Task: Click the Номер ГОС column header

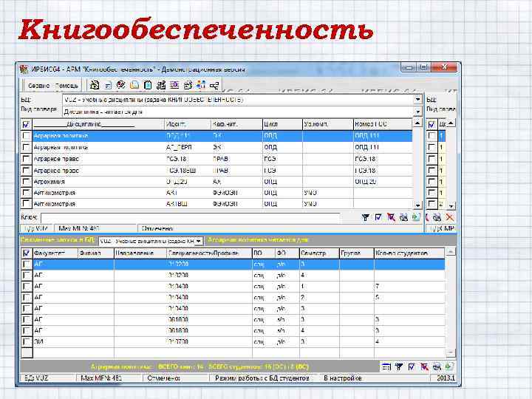Action: pyautogui.click(x=383, y=125)
